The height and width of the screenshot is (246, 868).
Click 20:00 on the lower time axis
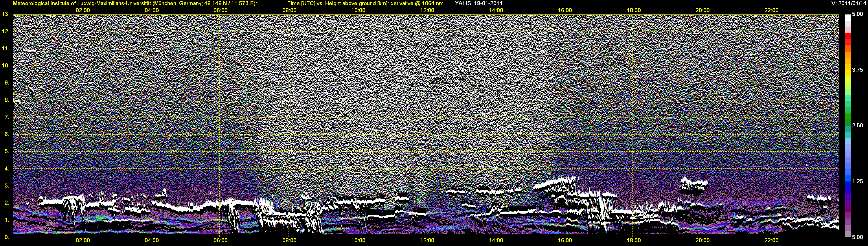coord(703,241)
